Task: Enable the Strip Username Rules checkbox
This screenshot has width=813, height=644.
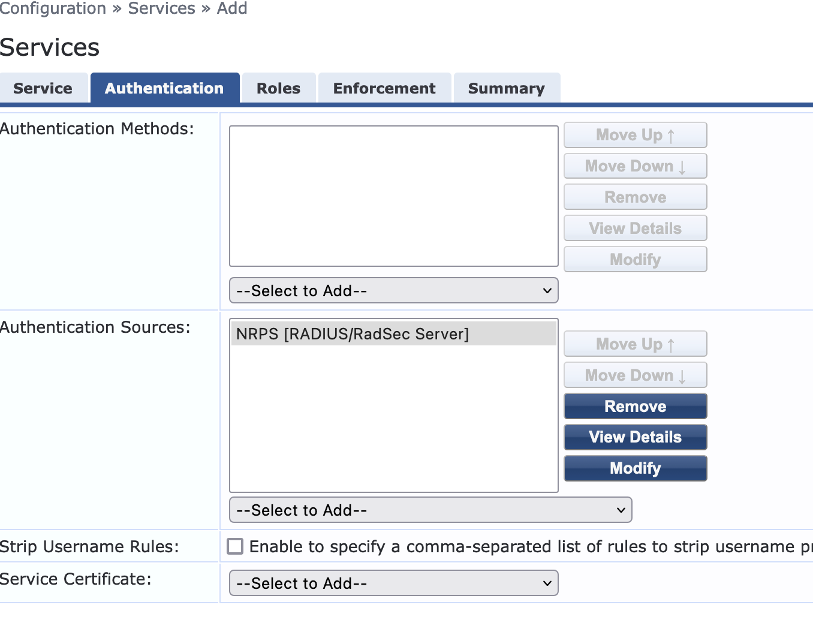Action: 235,546
